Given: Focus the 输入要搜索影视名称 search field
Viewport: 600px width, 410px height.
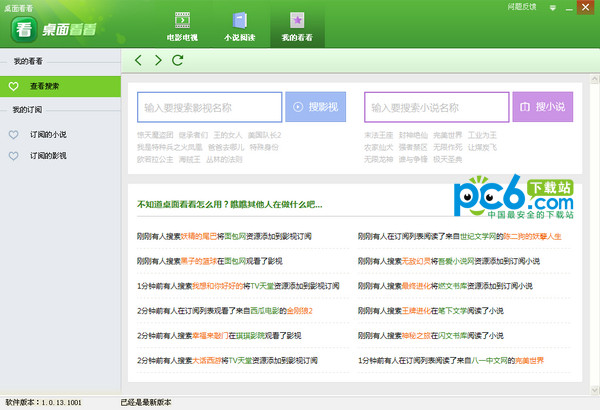Looking at the screenshot, I should point(210,107).
